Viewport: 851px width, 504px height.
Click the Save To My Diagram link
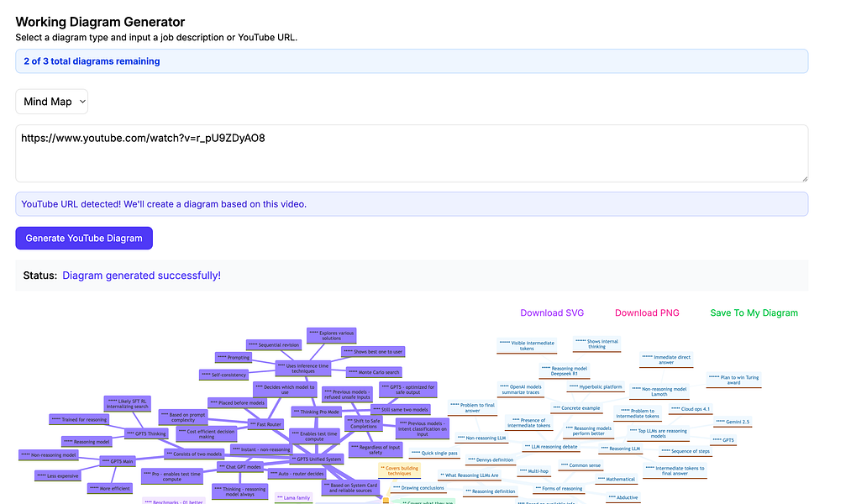pos(754,312)
